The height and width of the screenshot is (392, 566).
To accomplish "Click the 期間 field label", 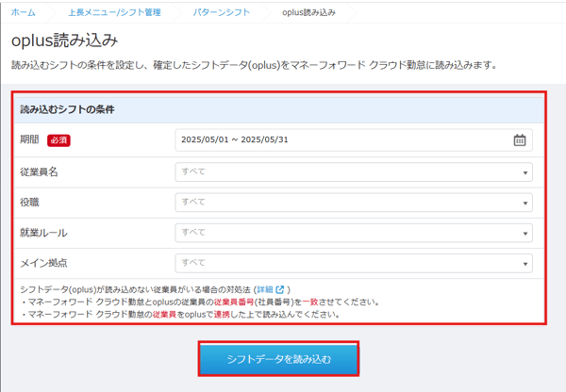I will 30,139.
